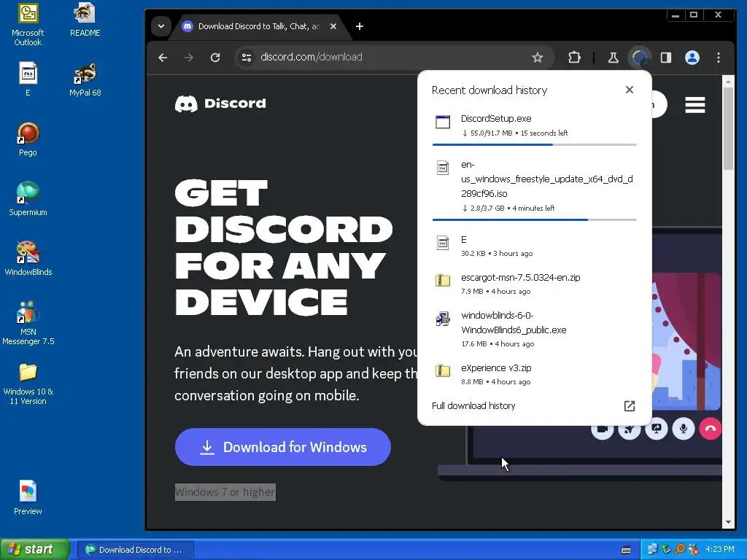Select escargot-msn-7.5.0324-en.zip download entry
Viewport: 747px width, 560px height.
coord(534,284)
